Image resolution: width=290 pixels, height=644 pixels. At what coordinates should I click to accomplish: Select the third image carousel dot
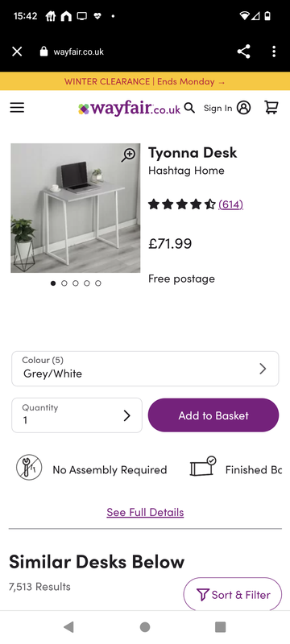pos(76,283)
